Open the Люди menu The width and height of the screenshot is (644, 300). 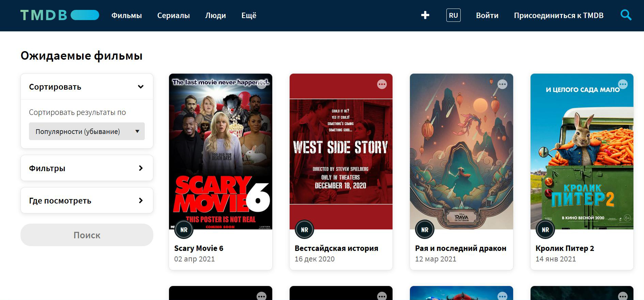(215, 15)
